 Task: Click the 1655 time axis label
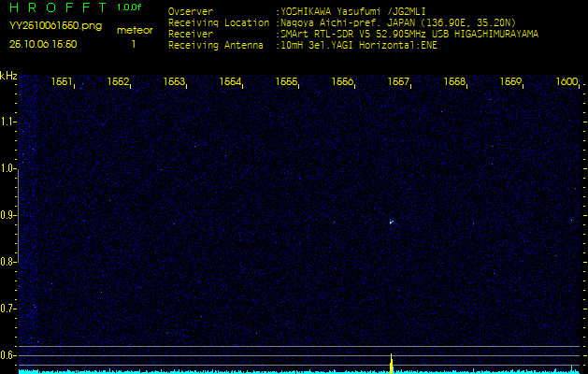[x=286, y=81]
